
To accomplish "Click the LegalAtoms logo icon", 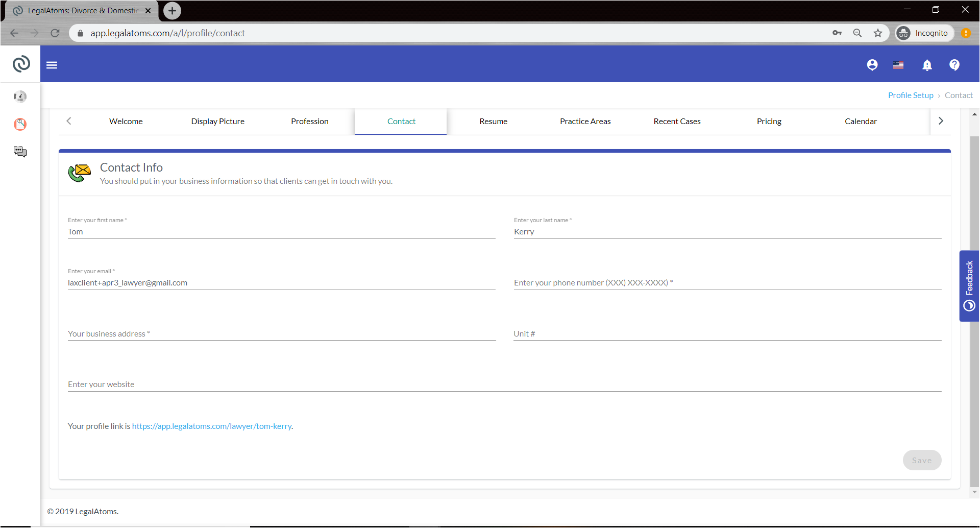I will tap(21, 64).
